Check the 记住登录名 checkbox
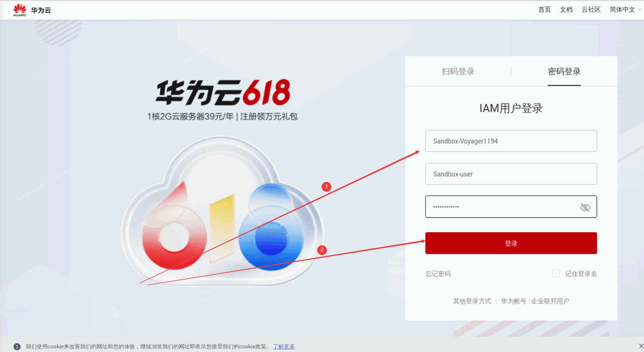Viewport: 644px width, 352px height. [x=556, y=273]
